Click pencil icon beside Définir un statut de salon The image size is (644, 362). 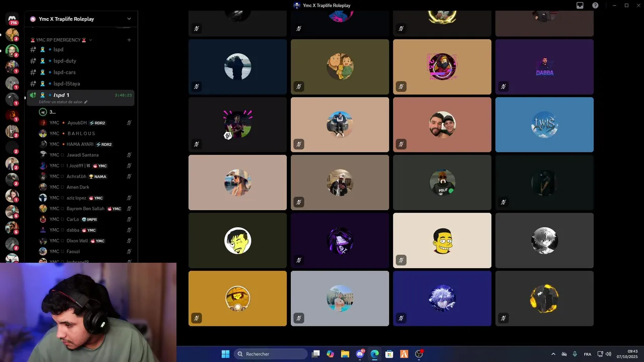tap(86, 102)
